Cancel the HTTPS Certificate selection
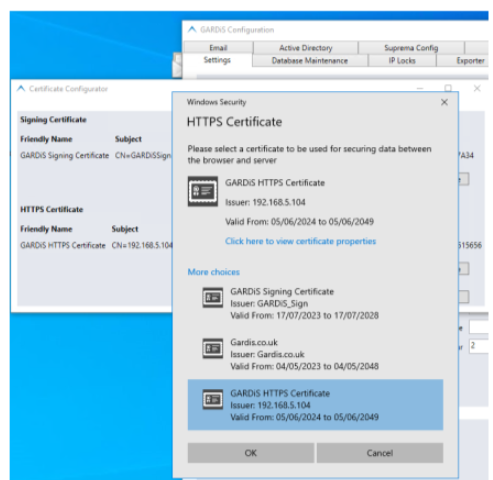493x480 pixels. tap(380, 453)
